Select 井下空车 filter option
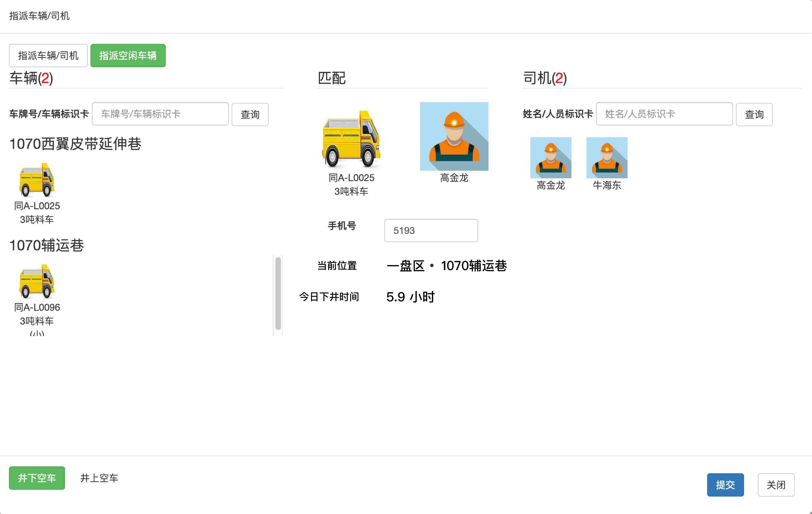 coord(37,478)
